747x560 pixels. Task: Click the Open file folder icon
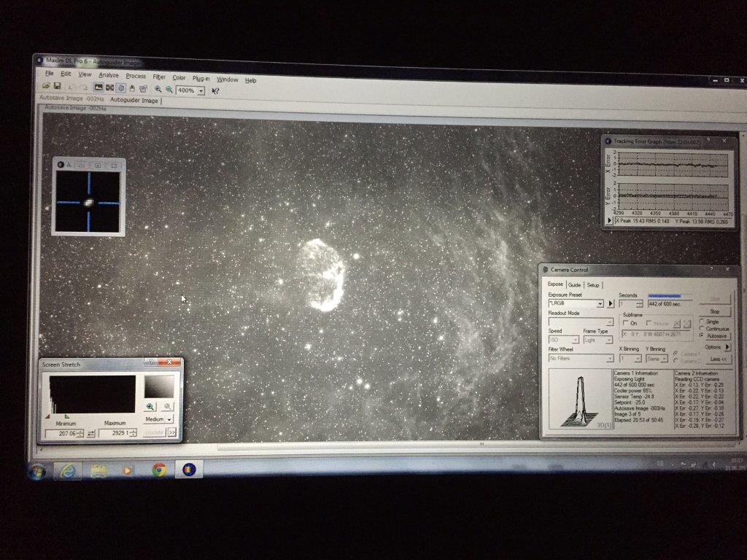46,86
